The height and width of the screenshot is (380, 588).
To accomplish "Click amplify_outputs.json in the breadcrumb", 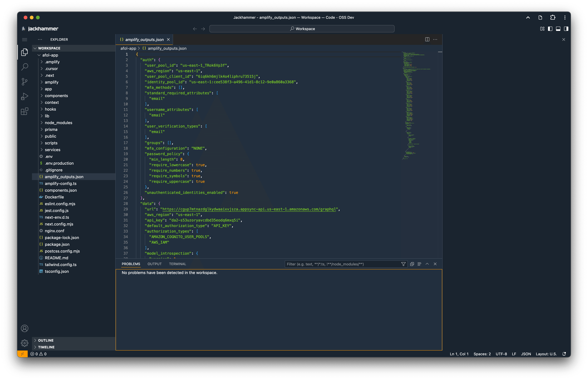I will (x=167, y=48).
